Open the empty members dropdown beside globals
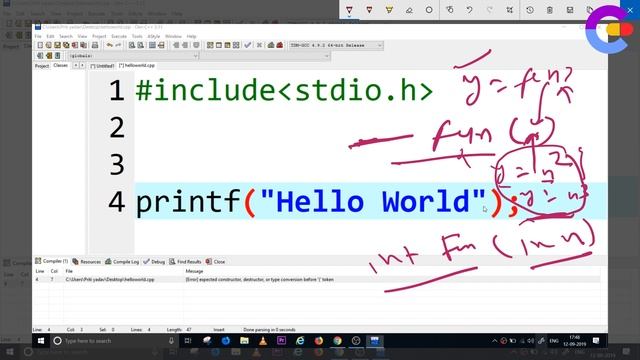 (265, 56)
